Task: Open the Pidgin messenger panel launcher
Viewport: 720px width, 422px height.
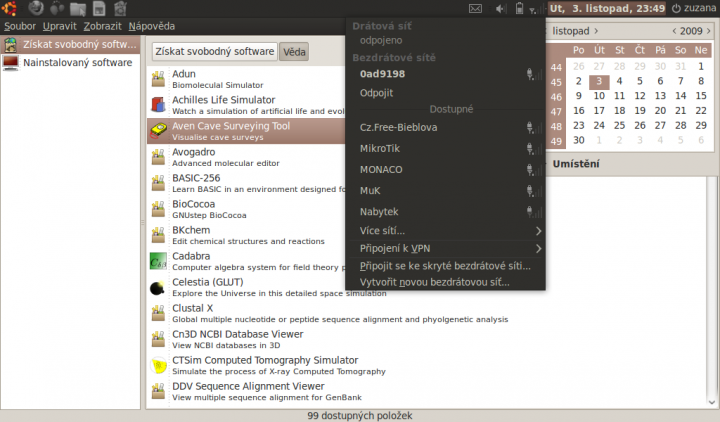Action: pyautogui.click(x=57, y=8)
